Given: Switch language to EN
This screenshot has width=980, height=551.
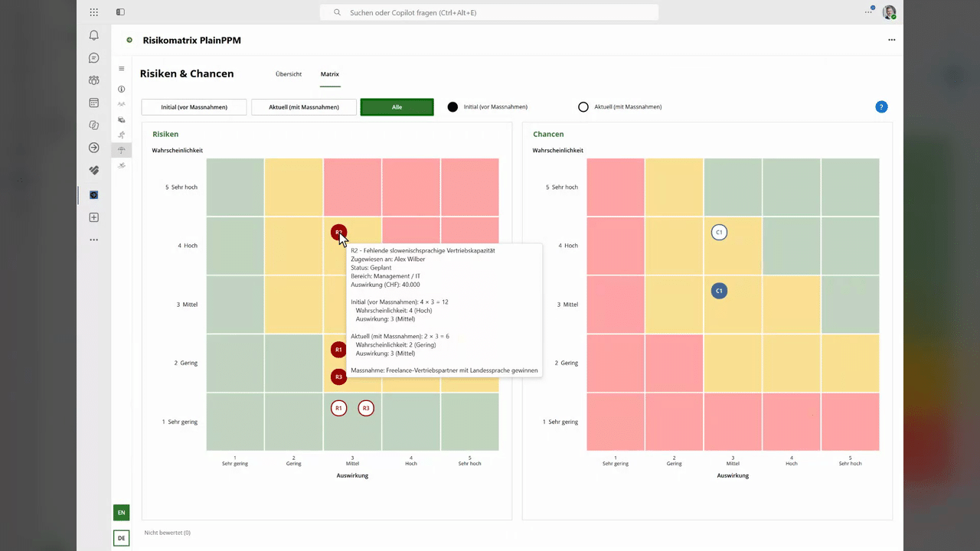Looking at the screenshot, I should pos(121,513).
